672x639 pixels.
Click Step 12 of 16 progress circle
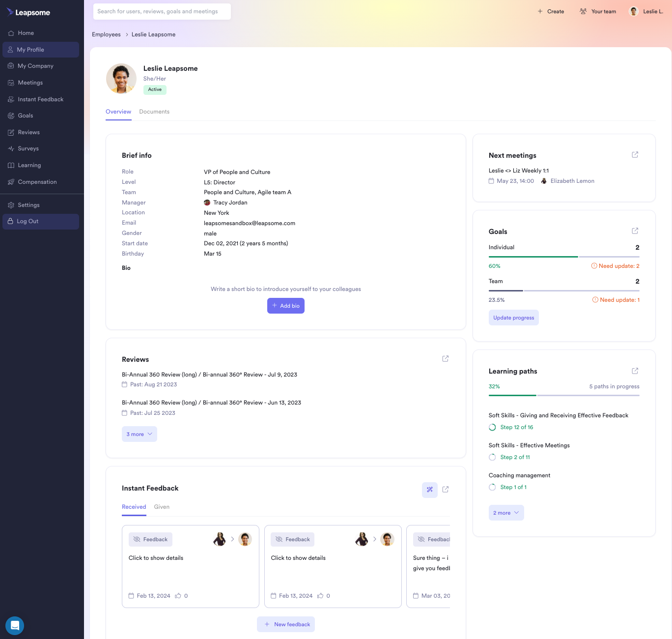492,427
